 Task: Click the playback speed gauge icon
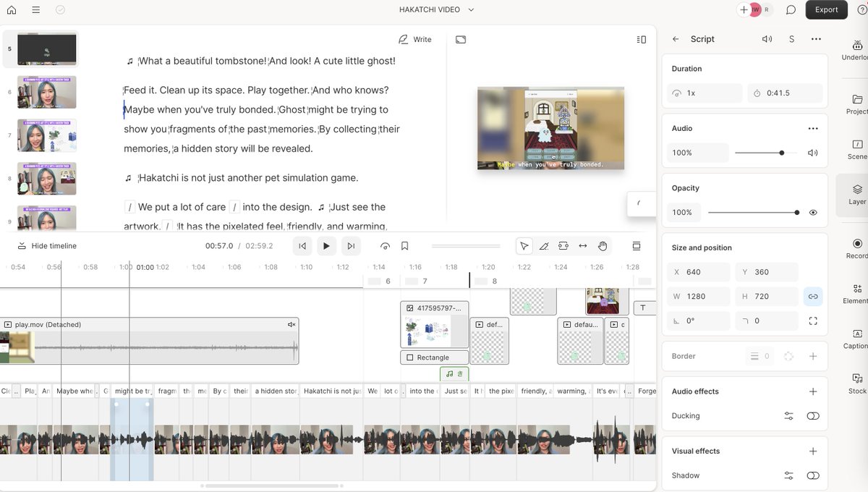385,246
